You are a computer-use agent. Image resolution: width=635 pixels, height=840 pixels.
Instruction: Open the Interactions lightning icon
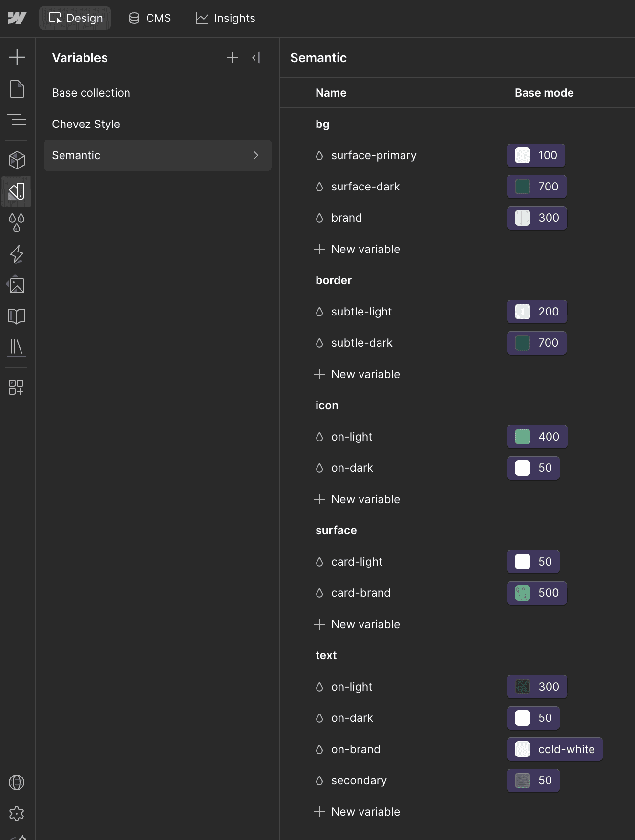click(17, 254)
